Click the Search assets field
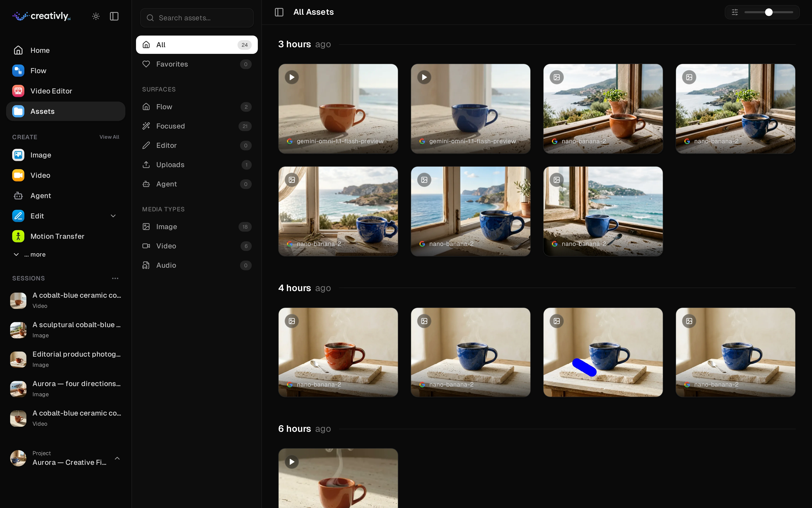The height and width of the screenshot is (508, 812). [197, 18]
